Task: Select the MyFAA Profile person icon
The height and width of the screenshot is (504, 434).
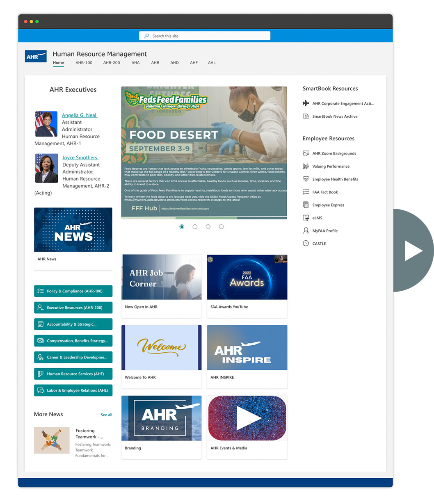Action: (306, 230)
